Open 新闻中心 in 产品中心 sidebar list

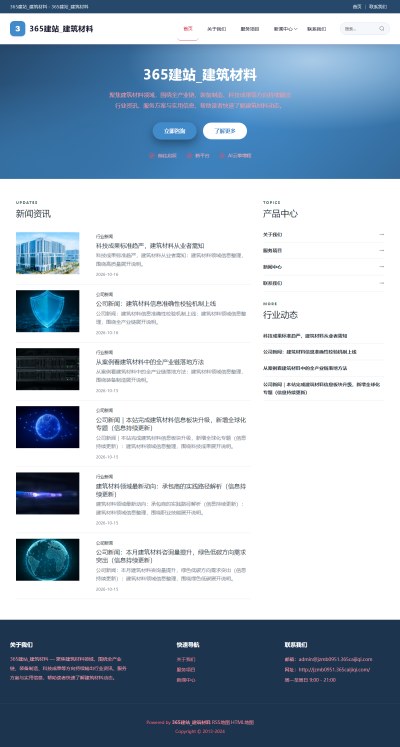(272, 267)
